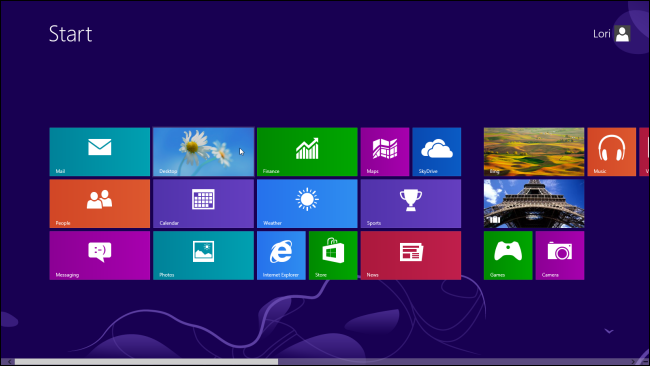Open the Weather tile
The image size is (650, 366).
(x=307, y=204)
